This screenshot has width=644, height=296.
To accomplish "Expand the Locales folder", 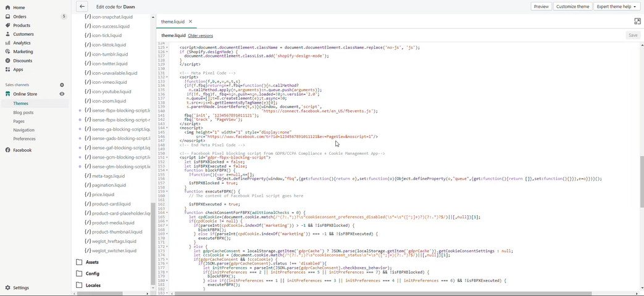I will pos(93,286).
